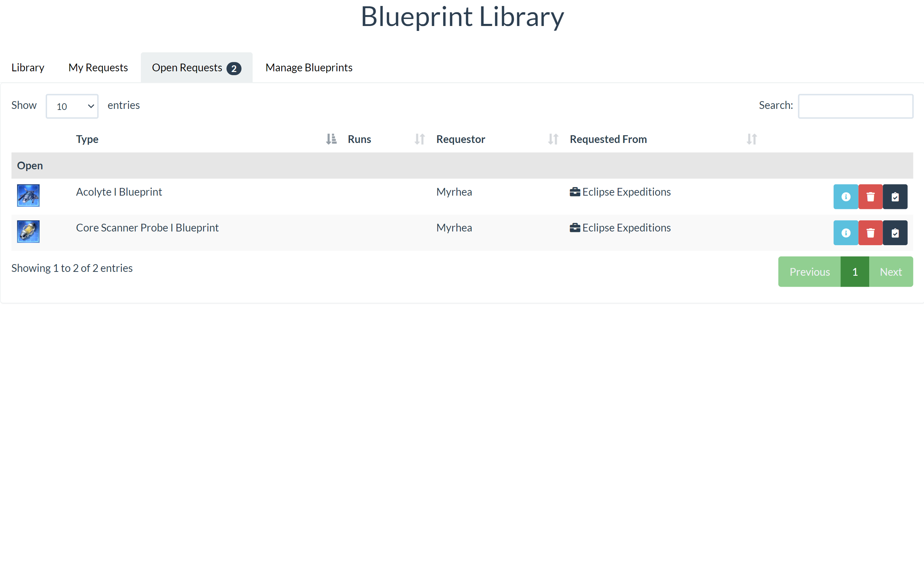Sort table by Runs column
This screenshot has width=924, height=562.
coord(359,139)
